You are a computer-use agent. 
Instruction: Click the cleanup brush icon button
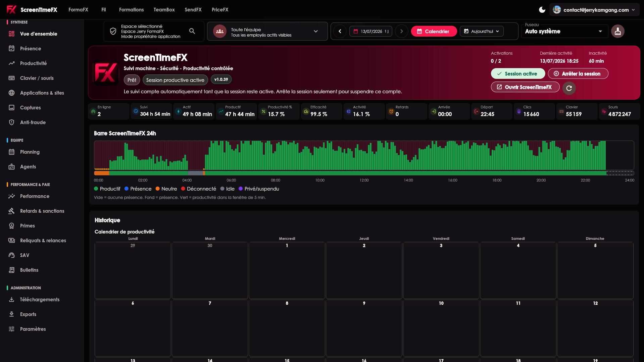tap(617, 31)
